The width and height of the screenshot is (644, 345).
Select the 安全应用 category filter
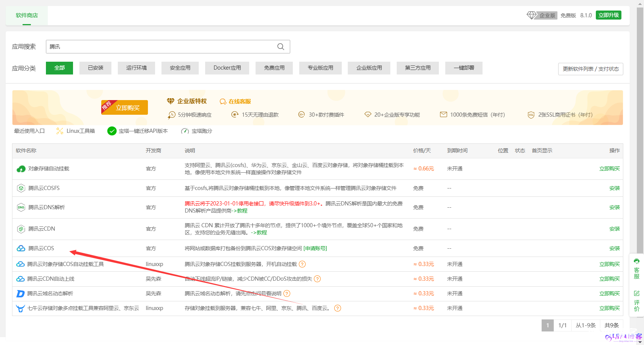pyautogui.click(x=180, y=68)
